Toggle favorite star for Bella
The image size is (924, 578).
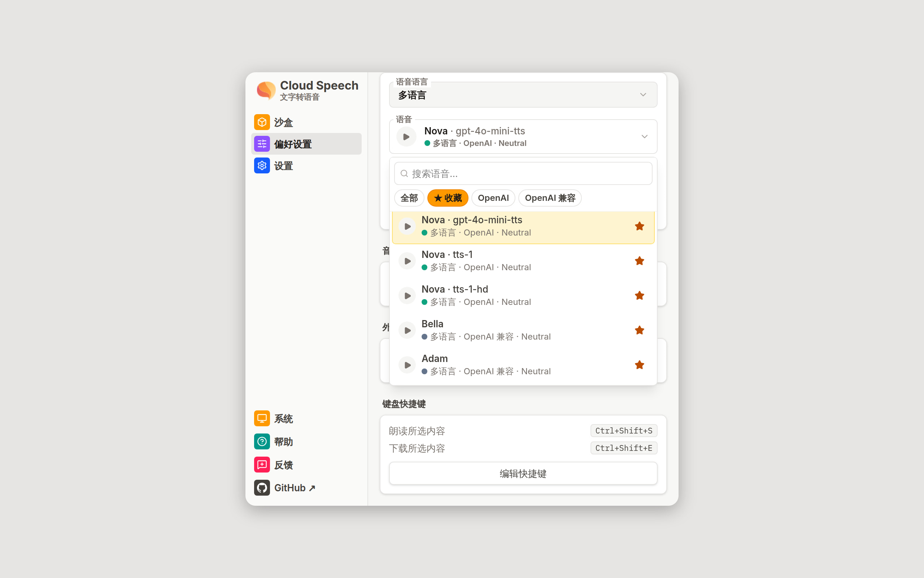coord(640,330)
